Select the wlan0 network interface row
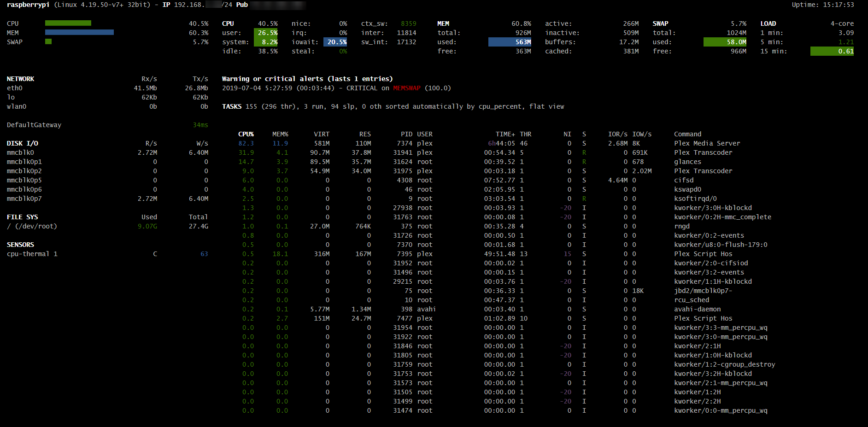This screenshot has width=868, height=427. click(x=107, y=106)
